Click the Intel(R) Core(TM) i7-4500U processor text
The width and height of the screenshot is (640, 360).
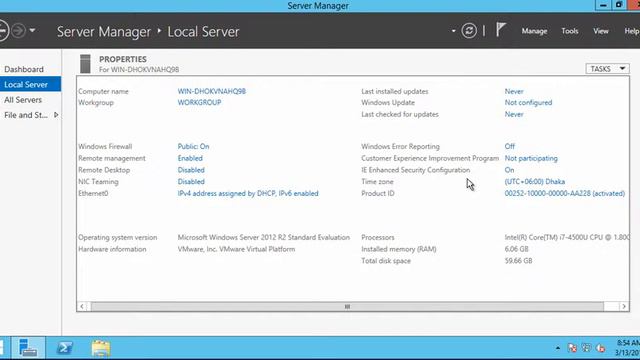tap(567, 237)
